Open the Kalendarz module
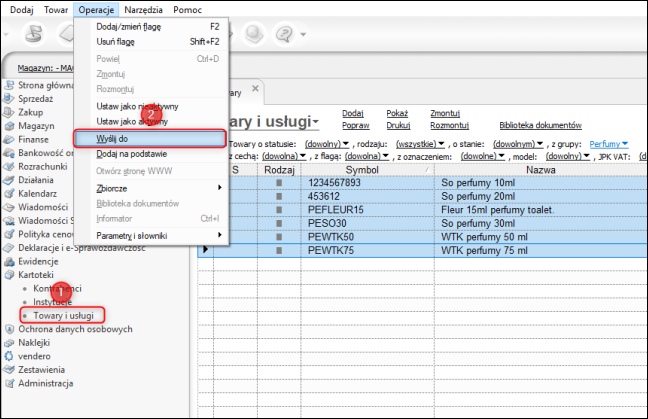 click(30, 194)
